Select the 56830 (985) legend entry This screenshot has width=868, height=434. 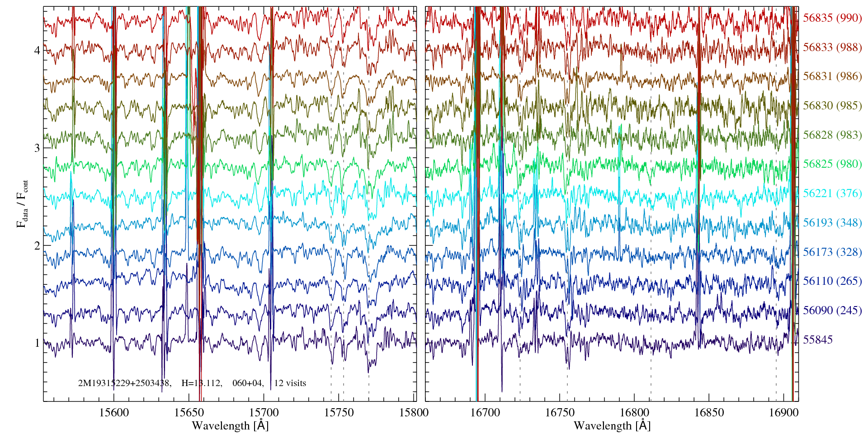coord(832,106)
